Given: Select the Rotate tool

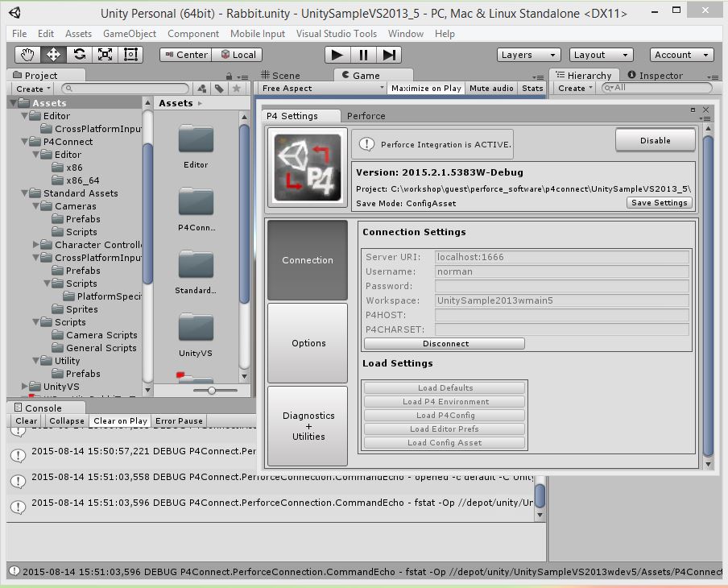Looking at the screenshot, I should 80,55.
